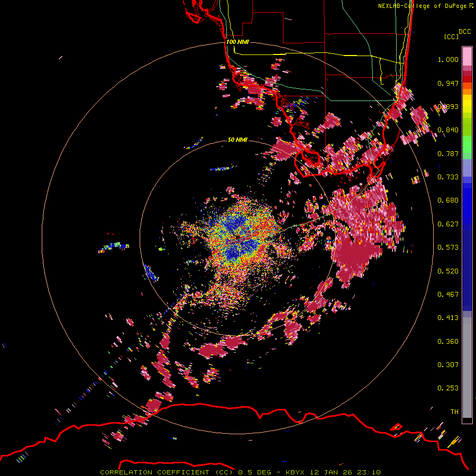Click the KBYX radar site identifier

pyautogui.click(x=296, y=472)
